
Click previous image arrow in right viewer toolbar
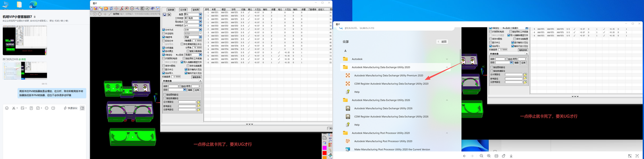click(464, 156)
